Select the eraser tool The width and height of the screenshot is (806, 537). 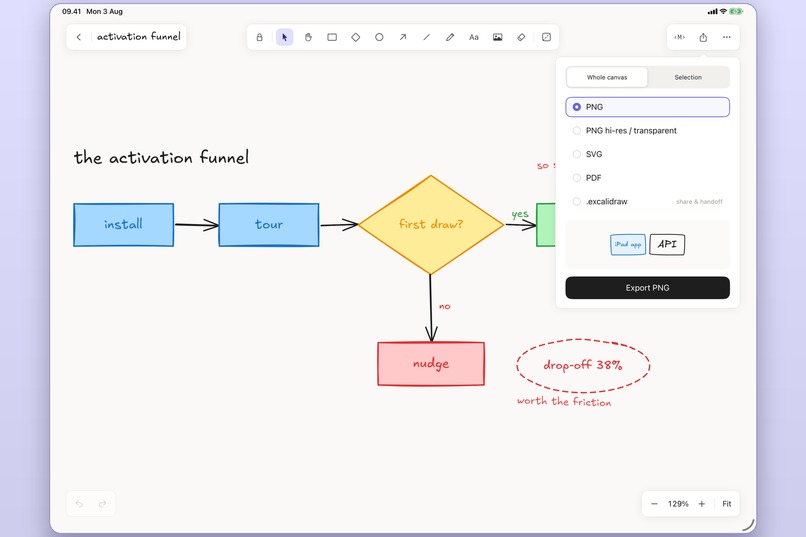(x=521, y=37)
